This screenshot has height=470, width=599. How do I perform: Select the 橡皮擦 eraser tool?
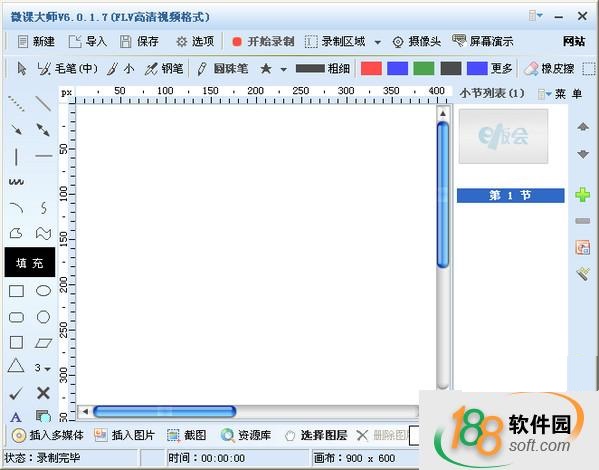pyautogui.click(x=549, y=69)
